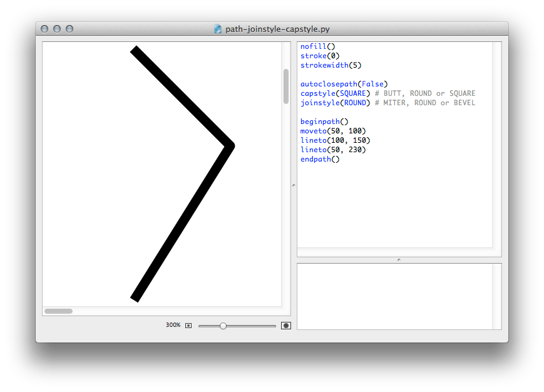Click the nofill() line in the code

pos(317,46)
